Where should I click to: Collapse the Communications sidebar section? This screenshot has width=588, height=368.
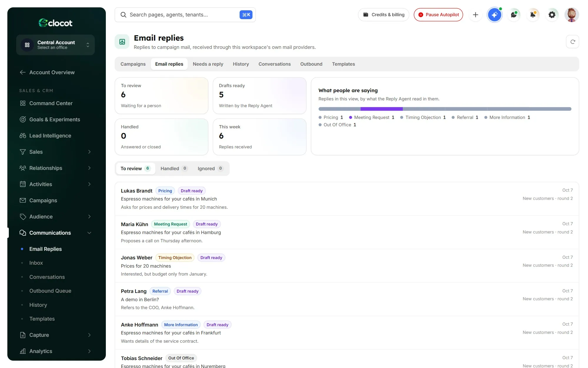[x=56, y=233]
